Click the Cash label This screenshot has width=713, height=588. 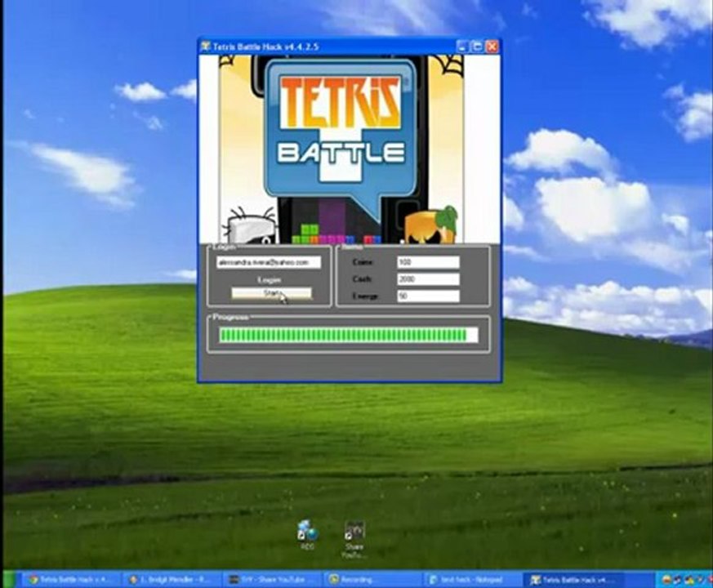(362, 278)
